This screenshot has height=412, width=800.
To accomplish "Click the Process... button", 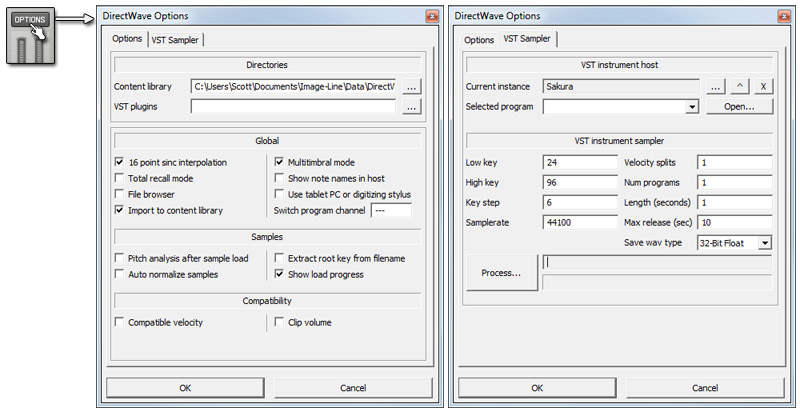I will coord(501,273).
